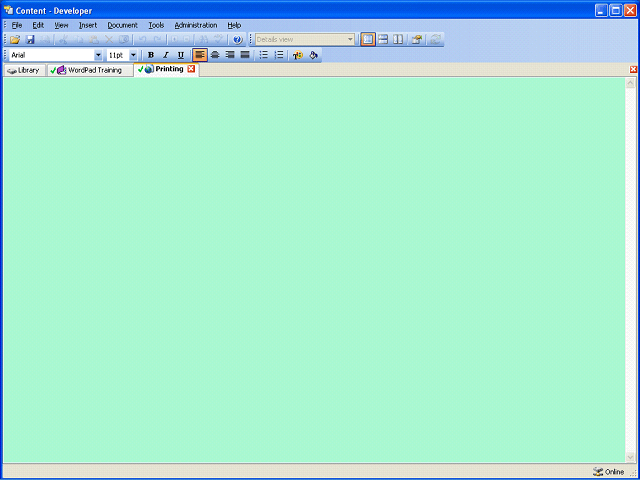The image size is (640, 480).
Task: Open the Tools menu
Action: coord(156,25)
